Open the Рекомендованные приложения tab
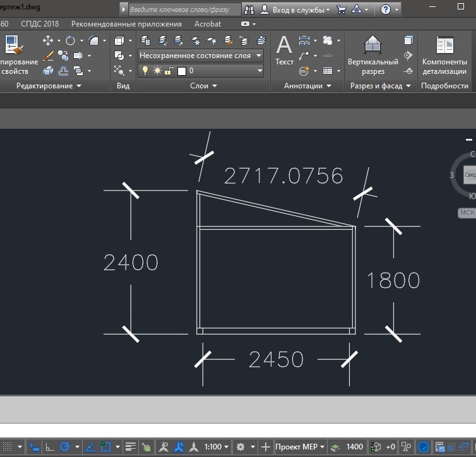The height and width of the screenshot is (457, 476). pos(126,23)
